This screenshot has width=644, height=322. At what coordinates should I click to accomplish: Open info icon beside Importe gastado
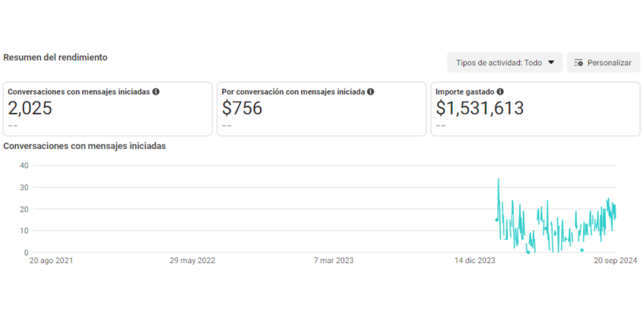point(500,92)
